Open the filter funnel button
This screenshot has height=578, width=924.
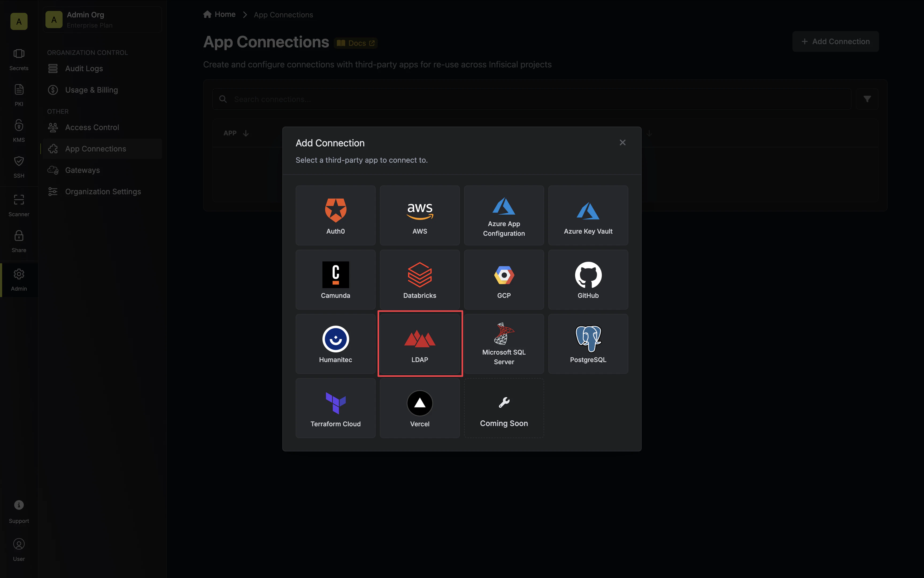867,99
